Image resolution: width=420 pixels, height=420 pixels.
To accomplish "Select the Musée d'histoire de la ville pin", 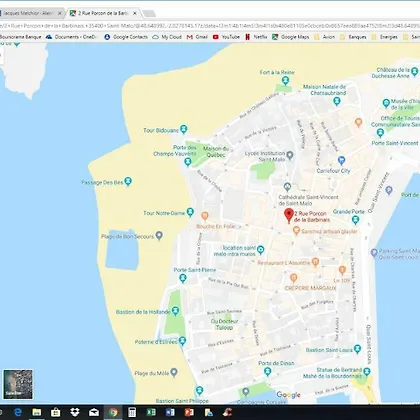I will click(x=386, y=103).
